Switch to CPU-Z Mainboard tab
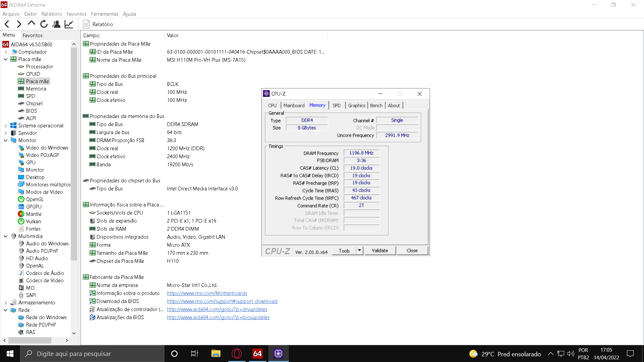 [x=294, y=105]
